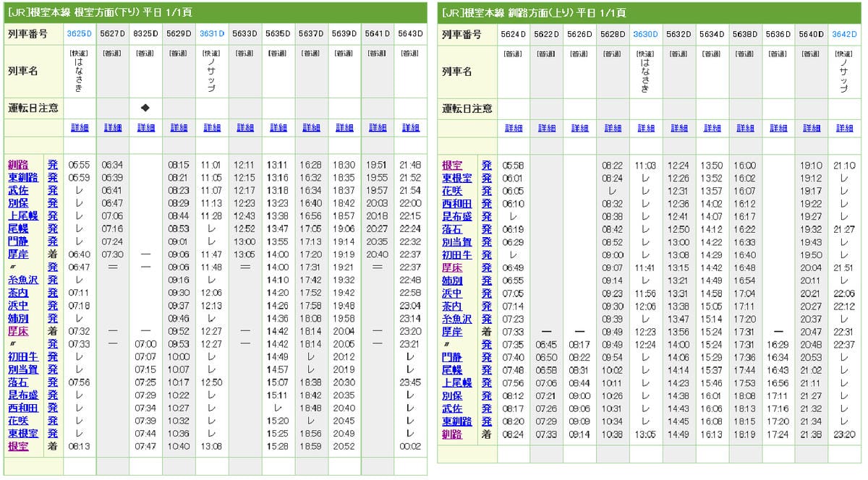Click 釧路 terminus in 釧路方面 timetable
The height and width of the screenshot is (480, 868).
(x=452, y=434)
